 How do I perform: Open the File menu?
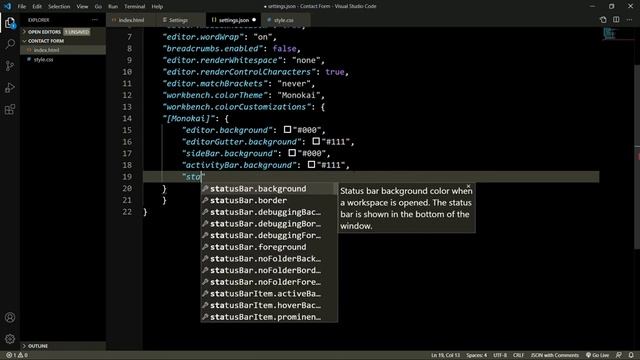tap(22, 7)
